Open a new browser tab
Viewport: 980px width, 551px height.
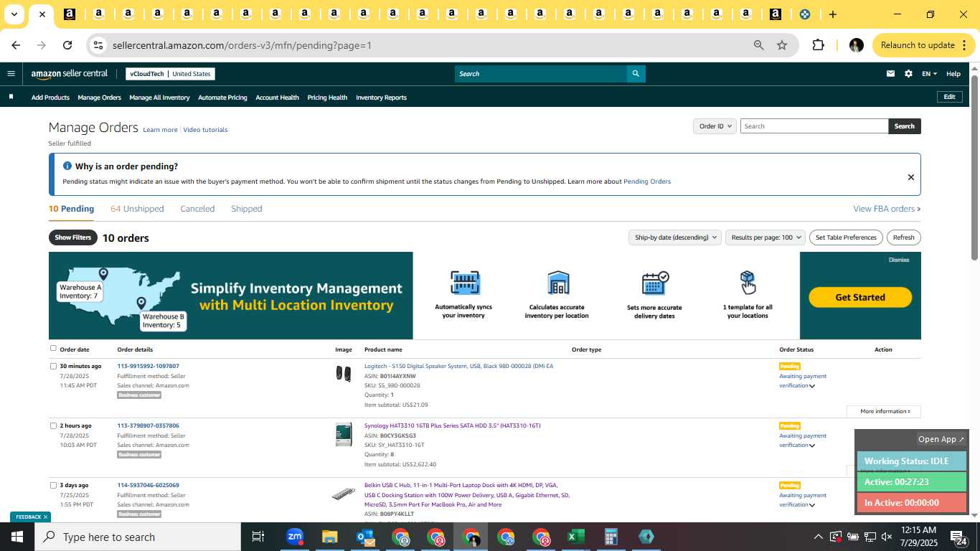(x=832, y=14)
